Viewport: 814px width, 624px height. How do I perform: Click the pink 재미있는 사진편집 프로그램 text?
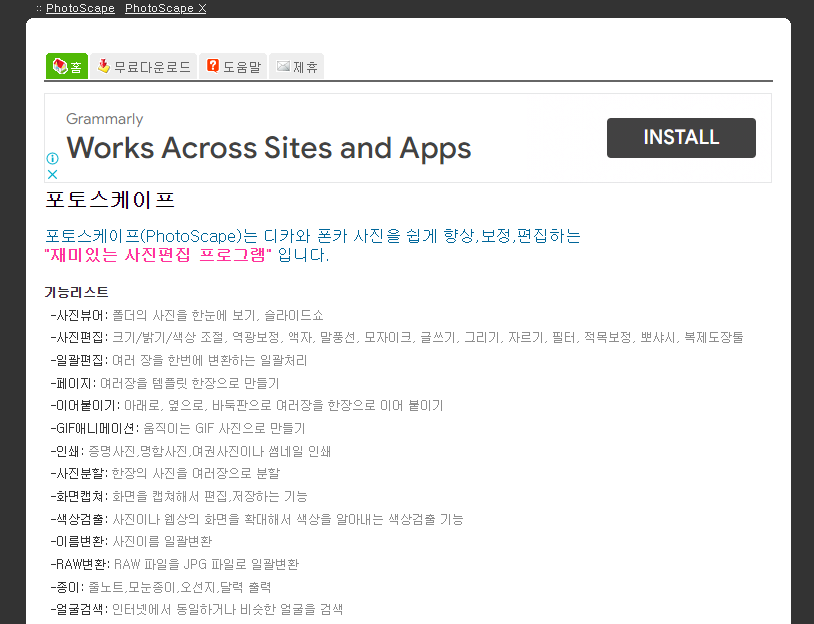click(x=158, y=255)
